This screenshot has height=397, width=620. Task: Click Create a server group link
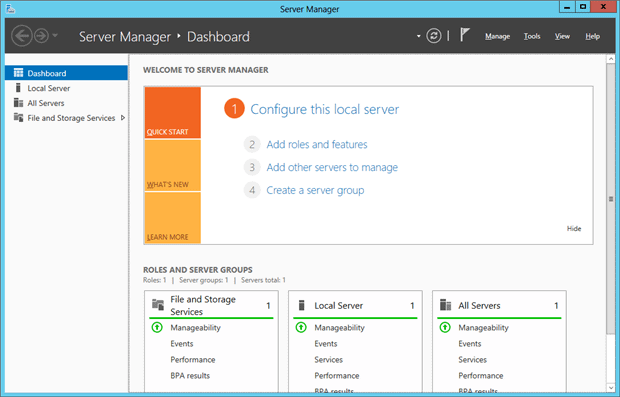click(x=315, y=190)
